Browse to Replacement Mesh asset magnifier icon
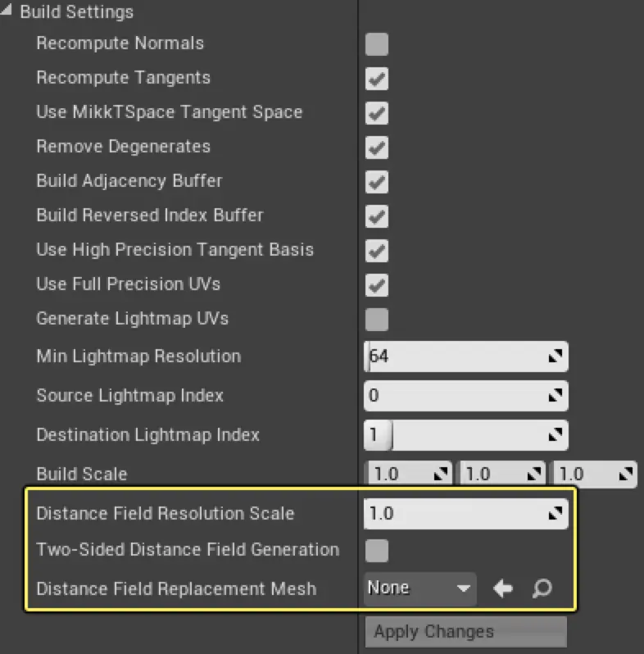Image resolution: width=644 pixels, height=654 pixels. click(542, 588)
